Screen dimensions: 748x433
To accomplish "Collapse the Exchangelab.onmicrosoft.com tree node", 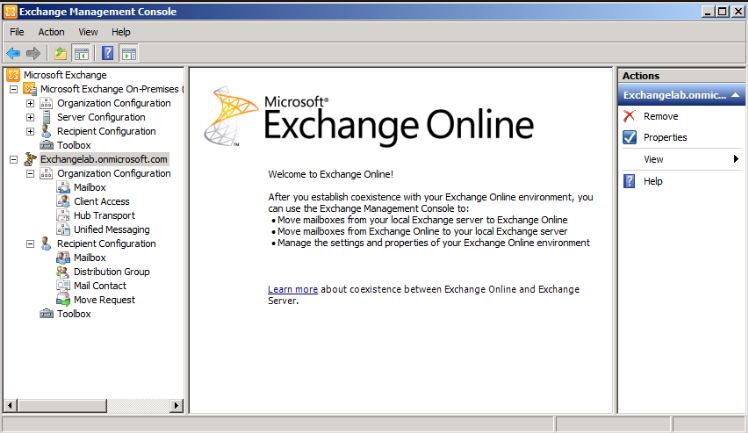I will click(x=13, y=159).
